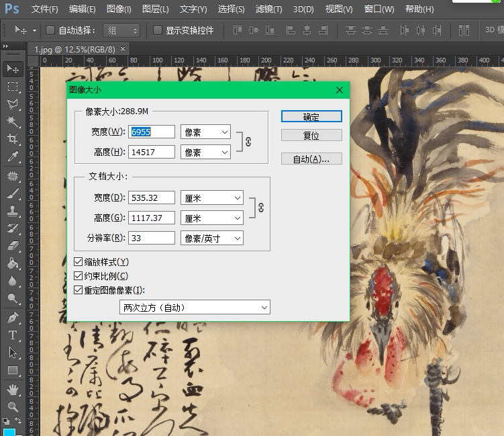The height and width of the screenshot is (436, 504).
Task: Expand Move tool preset picker arrow
Action: click(x=34, y=31)
